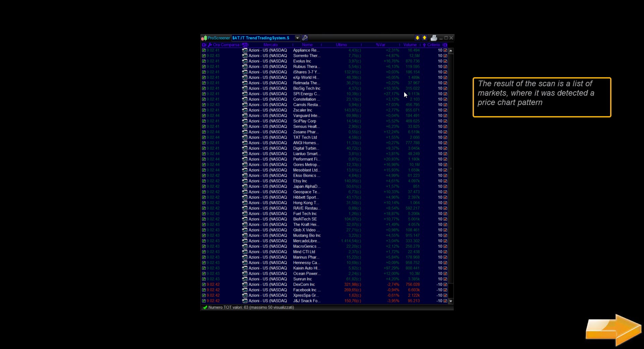Click the Numero TOT valori status bar text

[251, 307]
